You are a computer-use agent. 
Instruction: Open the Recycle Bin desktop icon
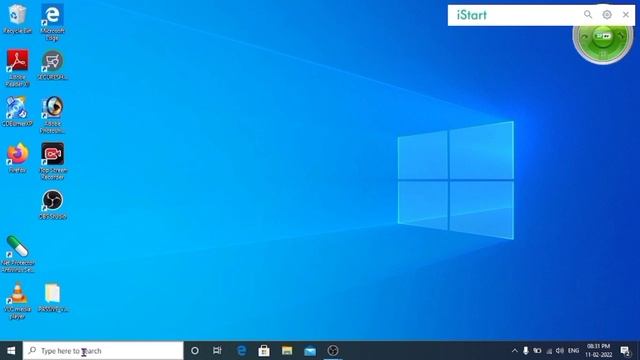[17, 18]
